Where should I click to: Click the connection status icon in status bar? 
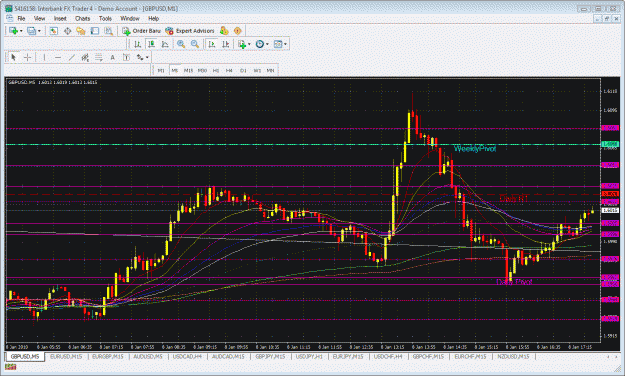coord(10,367)
